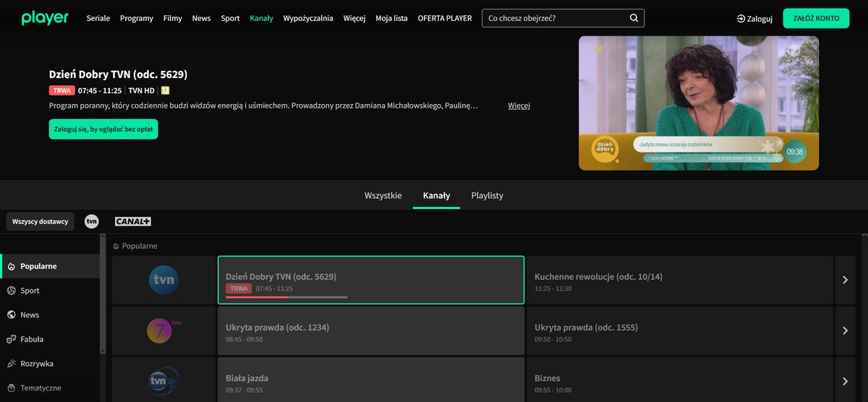
Task: Click the Fabuła icon in sidebar
Action: coord(11,339)
